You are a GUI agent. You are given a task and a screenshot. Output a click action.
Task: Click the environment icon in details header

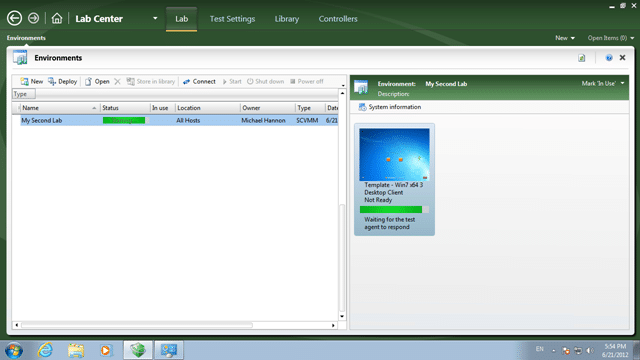click(361, 88)
